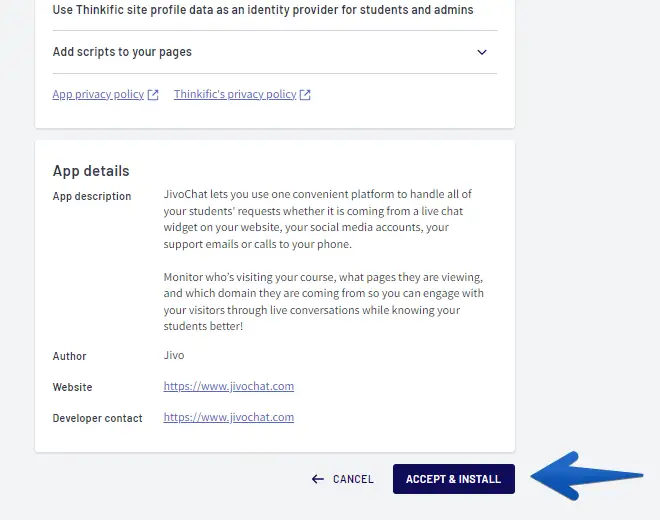The height and width of the screenshot is (520, 660).
Task: Expand the chevron beside Add scripts
Action: tap(482, 52)
